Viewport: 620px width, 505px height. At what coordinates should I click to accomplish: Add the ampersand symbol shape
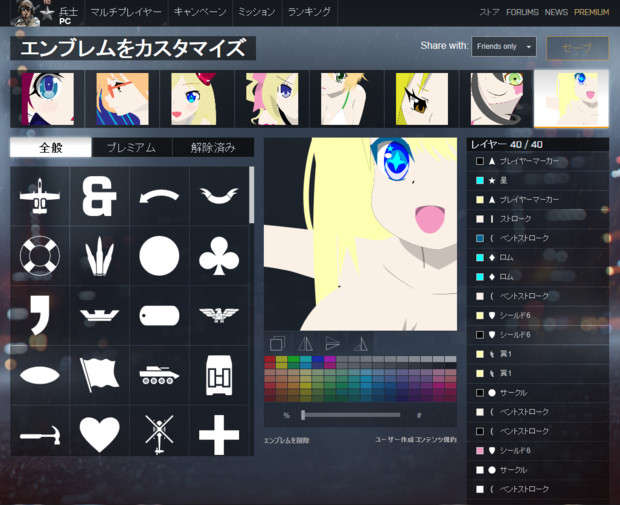(x=99, y=196)
